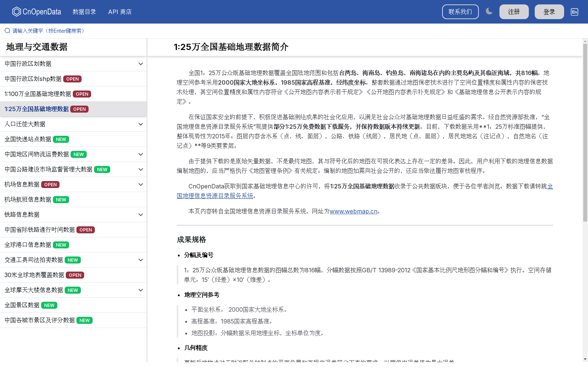Click the 几何精度 bullet heading

coord(196,348)
